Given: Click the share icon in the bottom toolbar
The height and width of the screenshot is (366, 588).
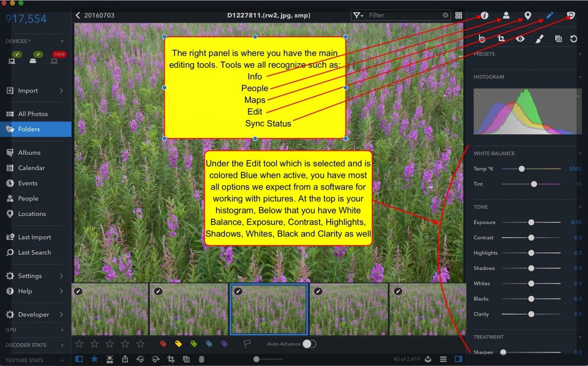Looking at the screenshot, I should [x=125, y=359].
